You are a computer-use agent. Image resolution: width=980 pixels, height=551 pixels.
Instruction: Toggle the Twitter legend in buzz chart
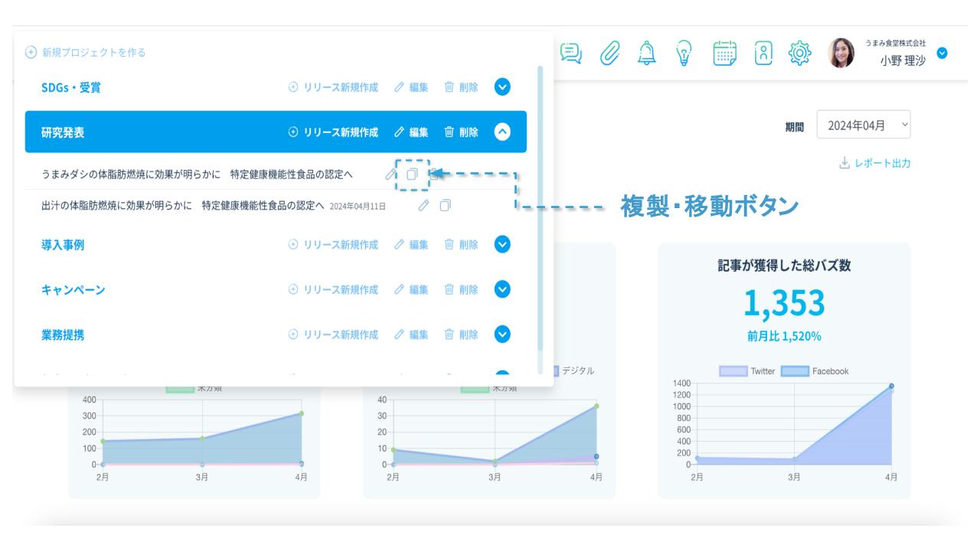pyautogui.click(x=747, y=371)
